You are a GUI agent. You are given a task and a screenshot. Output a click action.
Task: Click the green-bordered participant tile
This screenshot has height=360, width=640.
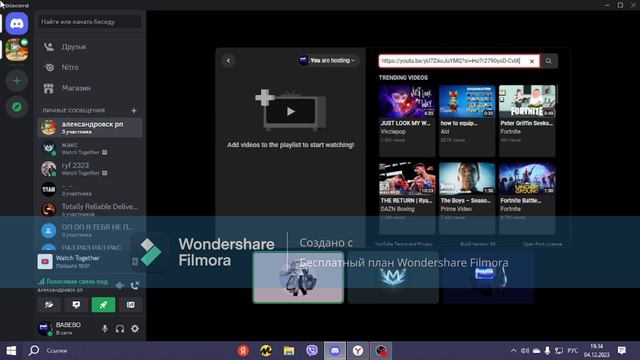(x=298, y=278)
